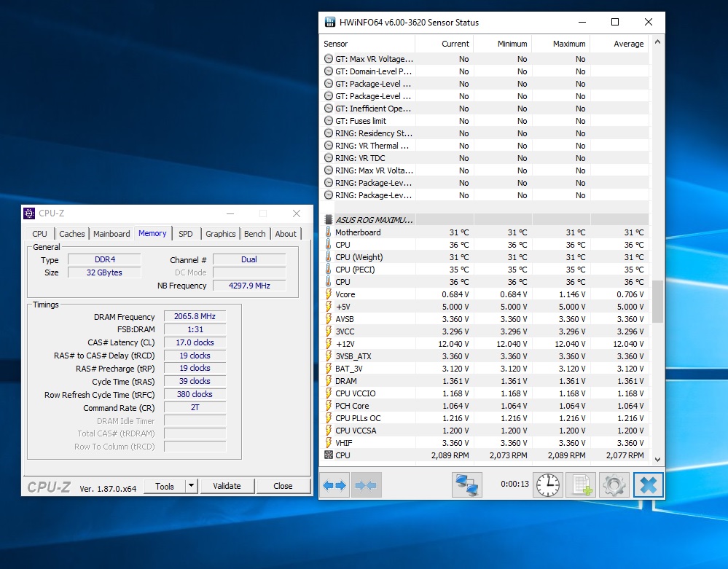The image size is (728, 569).
Task: Click the HWiNFO scrollbar thumb
Action: [657, 301]
